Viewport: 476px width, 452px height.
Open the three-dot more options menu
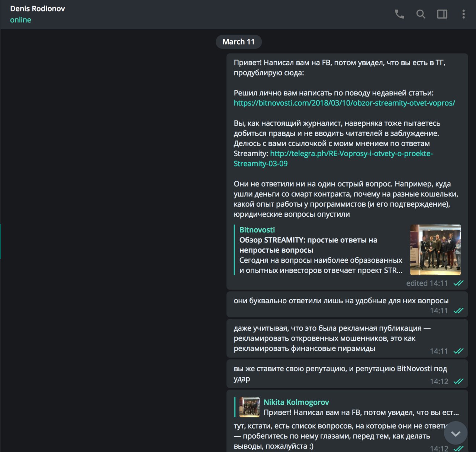click(x=463, y=14)
